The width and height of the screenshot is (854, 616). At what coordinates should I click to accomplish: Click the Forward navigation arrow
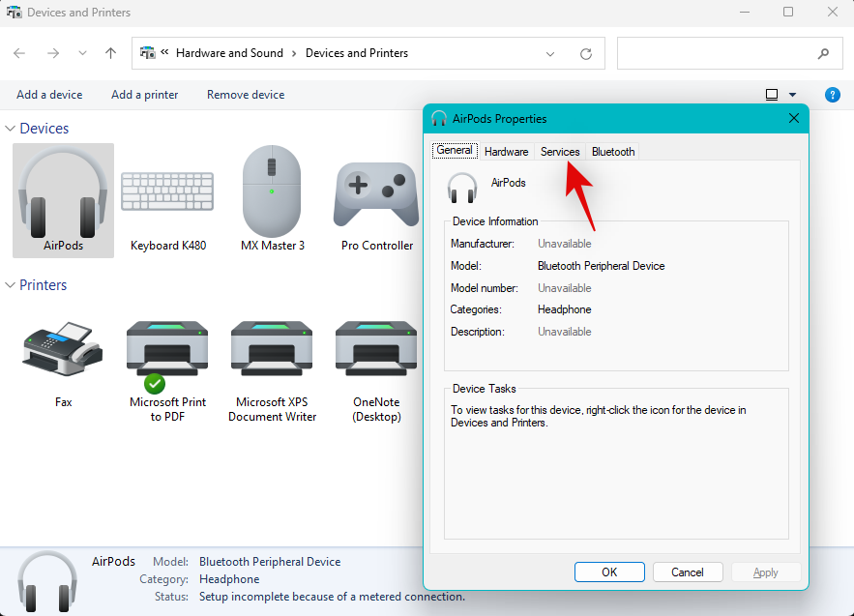coord(53,53)
